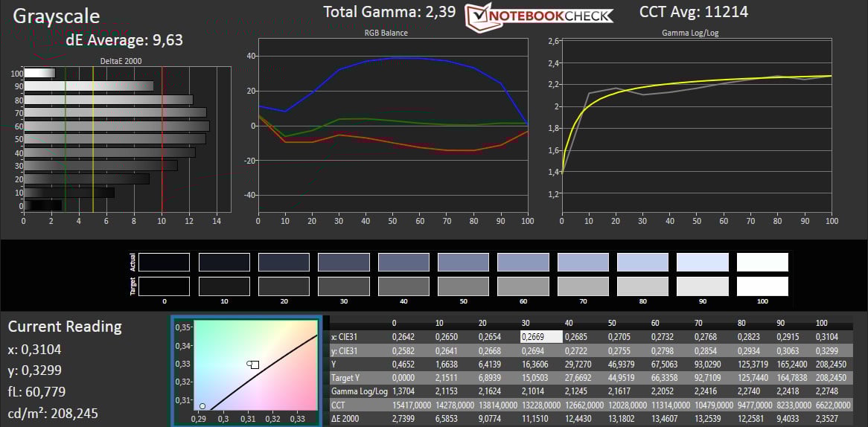Click the ΔE 2000 cell 13,4607
868x427 pixels.
(664, 419)
